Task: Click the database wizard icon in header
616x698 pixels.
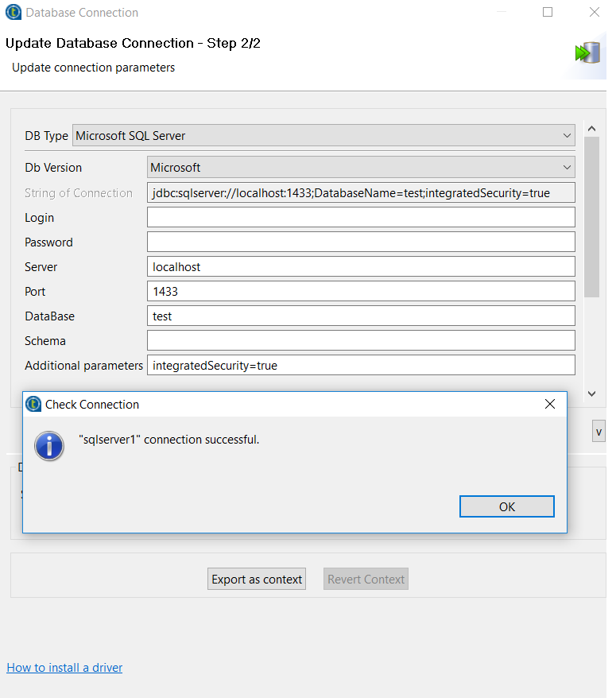Action: tap(587, 53)
